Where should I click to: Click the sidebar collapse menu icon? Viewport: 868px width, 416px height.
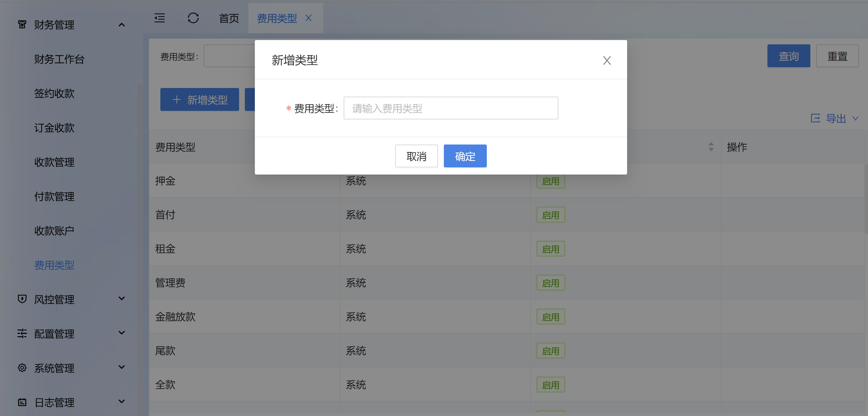point(160,18)
